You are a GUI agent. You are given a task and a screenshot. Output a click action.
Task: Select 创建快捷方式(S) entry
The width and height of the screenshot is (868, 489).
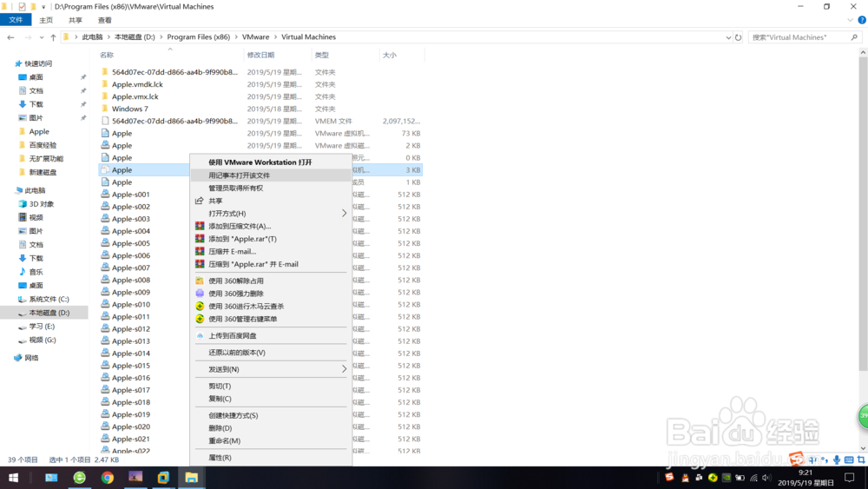[233, 415]
